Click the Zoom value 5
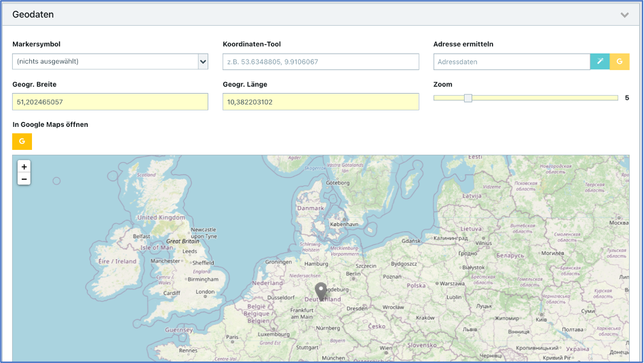The height and width of the screenshot is (363, 644). tap(627, 98)
